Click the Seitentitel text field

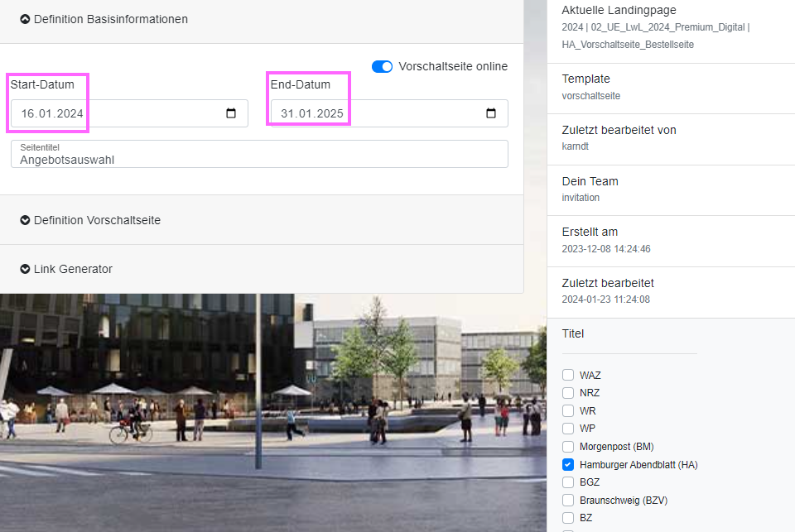click(x=259, y=159)
